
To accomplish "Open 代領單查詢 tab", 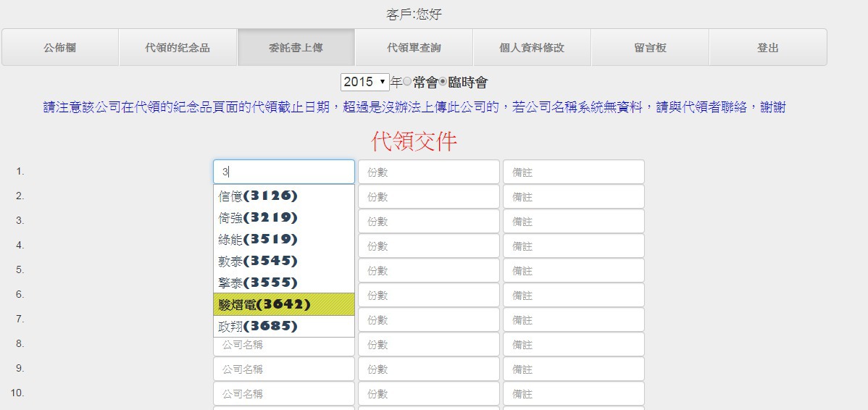I will tap(414, 48).
